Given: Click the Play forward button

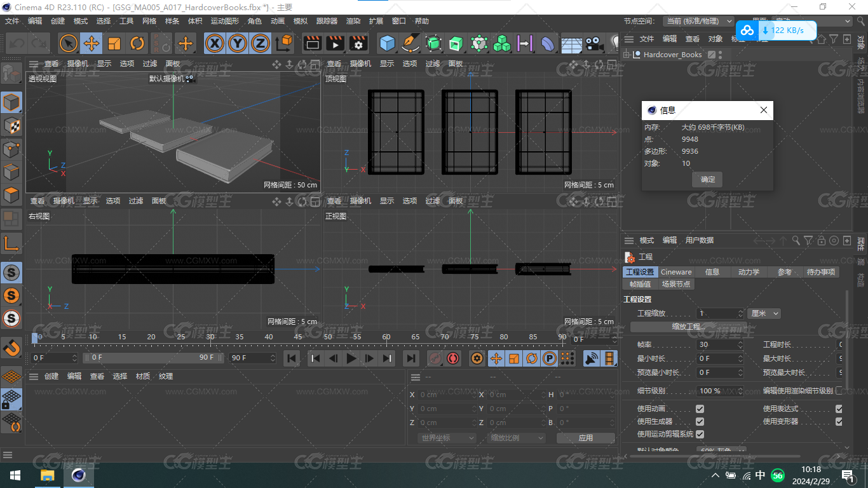Looking at the screenshot, I should [x=351, y=358].
